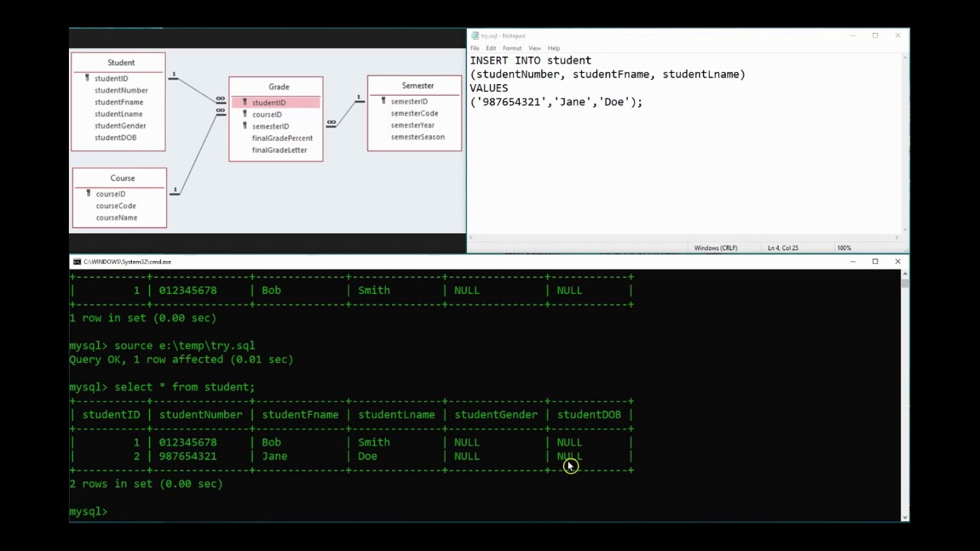Open the Format menu in Notepad
Screen dimensions: 980x551
(512, 48)
